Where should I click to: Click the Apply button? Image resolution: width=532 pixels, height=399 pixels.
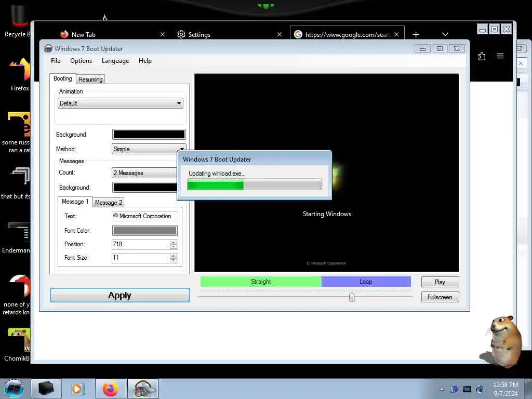[120, 295]
